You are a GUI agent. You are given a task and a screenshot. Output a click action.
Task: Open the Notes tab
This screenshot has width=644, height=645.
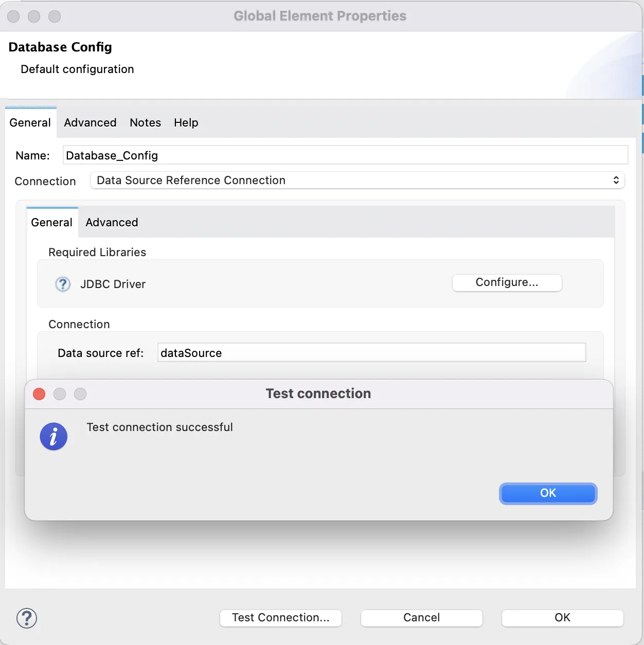[146, 122]
